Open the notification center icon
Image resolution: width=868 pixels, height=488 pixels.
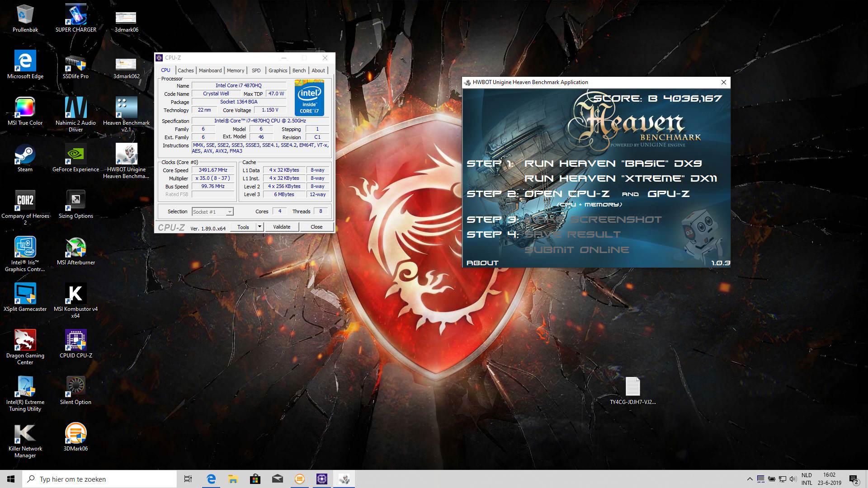coord(854,479)
